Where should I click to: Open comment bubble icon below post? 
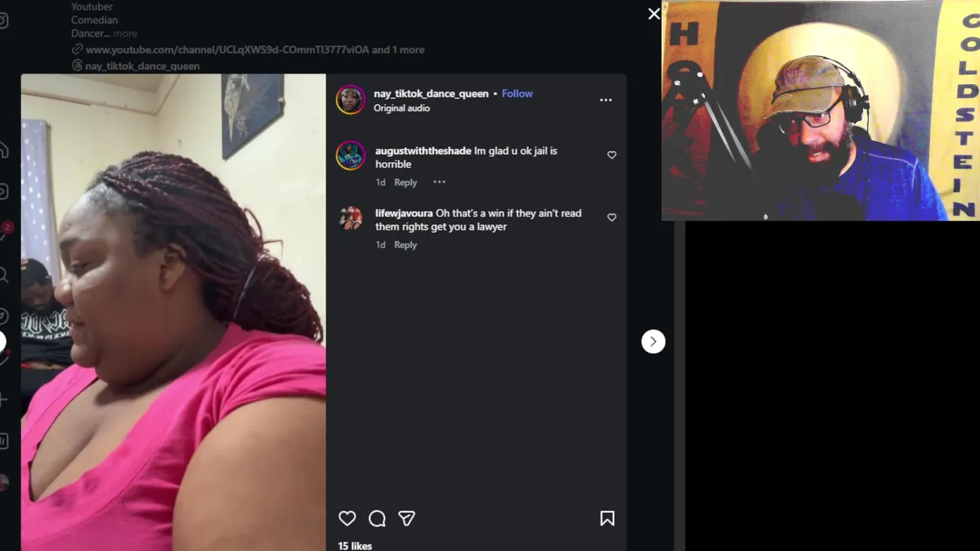click(377, 519)
